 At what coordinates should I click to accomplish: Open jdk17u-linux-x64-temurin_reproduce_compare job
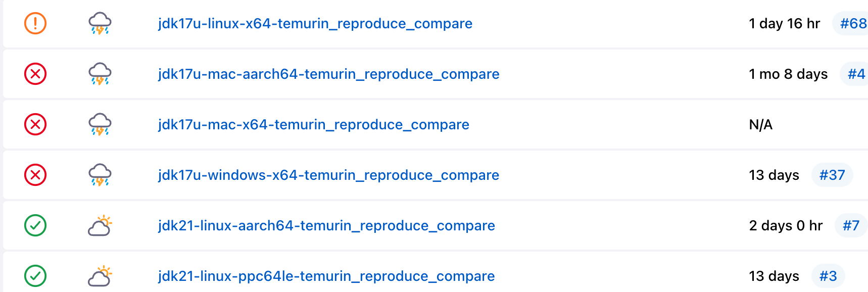315,23
